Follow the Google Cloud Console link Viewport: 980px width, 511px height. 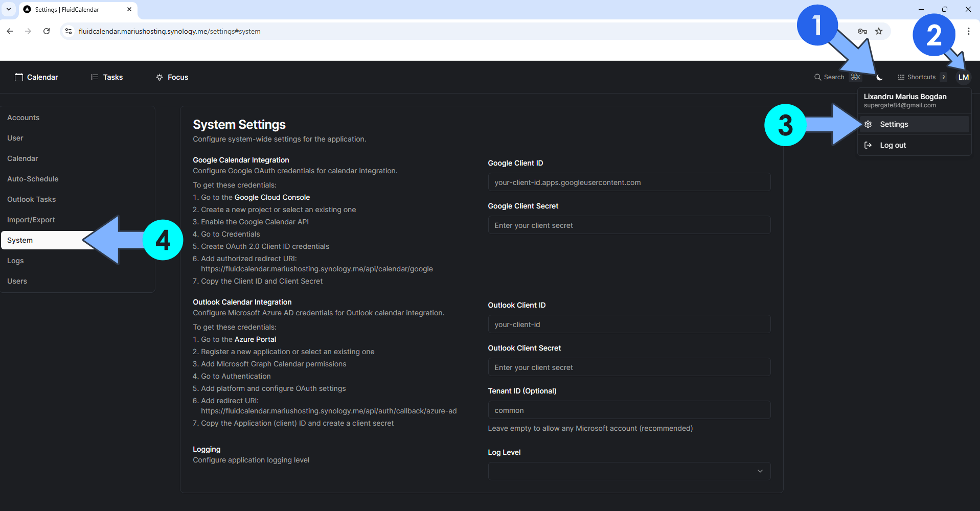[x=272, y=197]
